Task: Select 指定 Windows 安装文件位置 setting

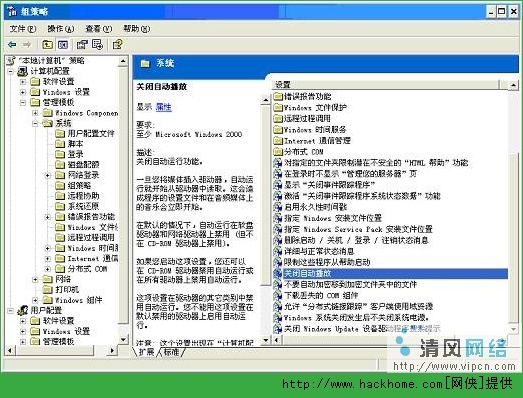Action: (328, 218)
